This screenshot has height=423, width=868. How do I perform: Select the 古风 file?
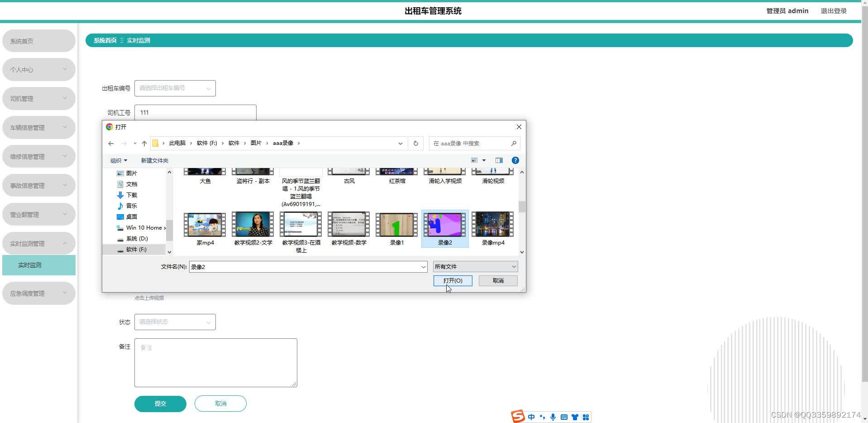pos(349,177)
